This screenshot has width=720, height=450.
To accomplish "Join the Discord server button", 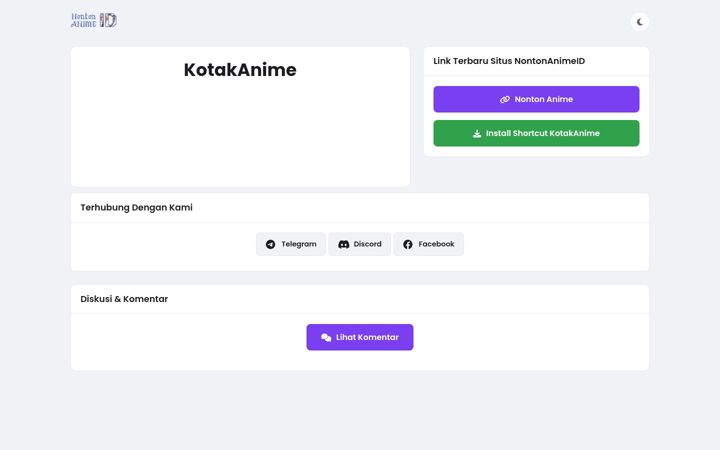I will (x=360, y=244).
